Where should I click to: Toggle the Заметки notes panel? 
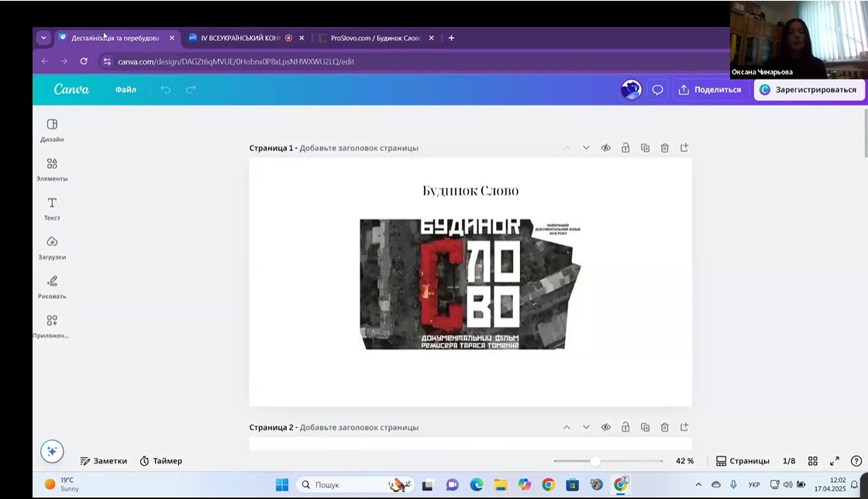pyautogui.click(x=104, y=461)
